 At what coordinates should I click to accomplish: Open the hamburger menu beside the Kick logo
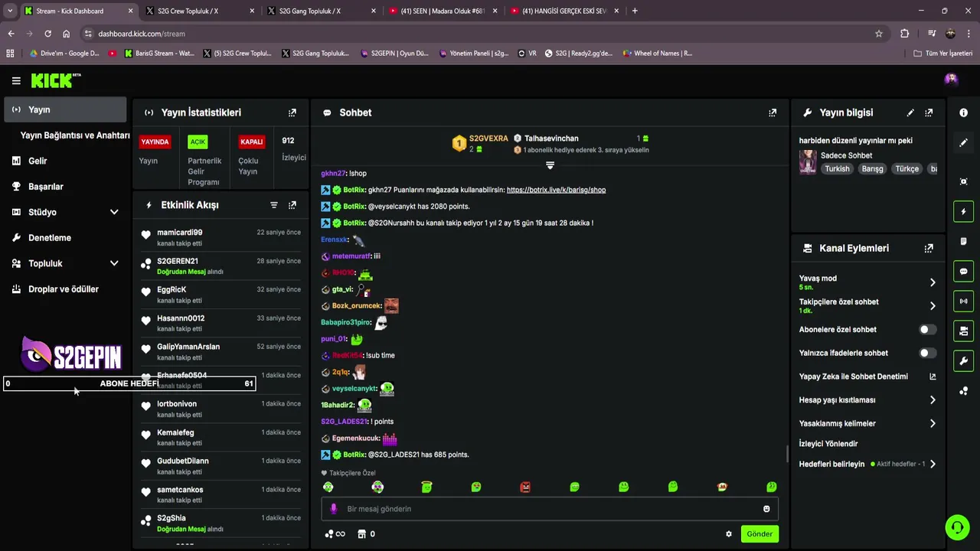point(16,80)
